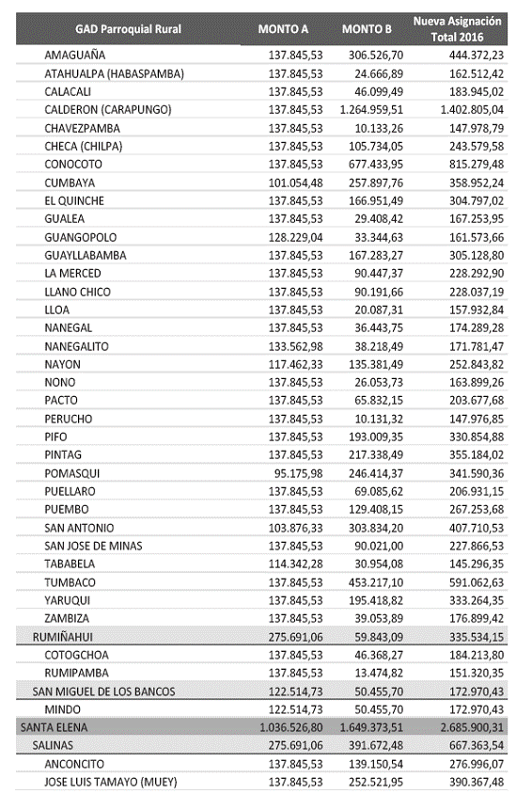This screenshot has height=794, width=532.
Task: Select the ANCONCITO total 276.996,07
Action: pos(477,764)
